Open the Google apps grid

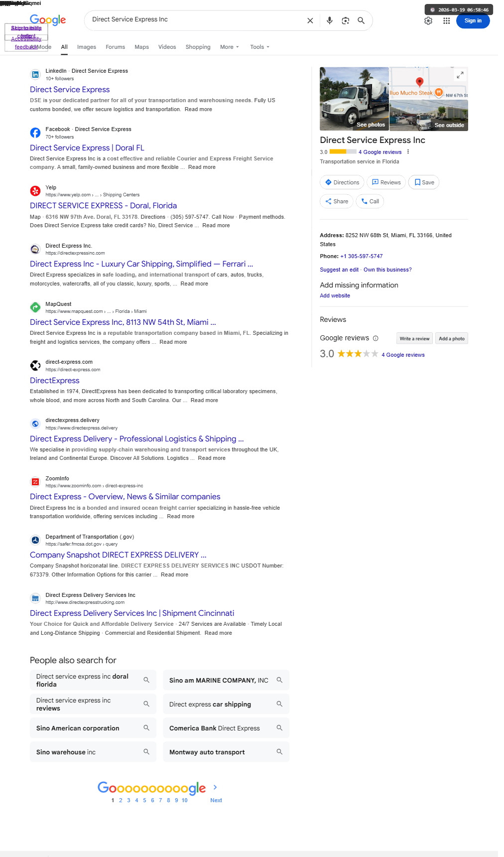[446, 21]
